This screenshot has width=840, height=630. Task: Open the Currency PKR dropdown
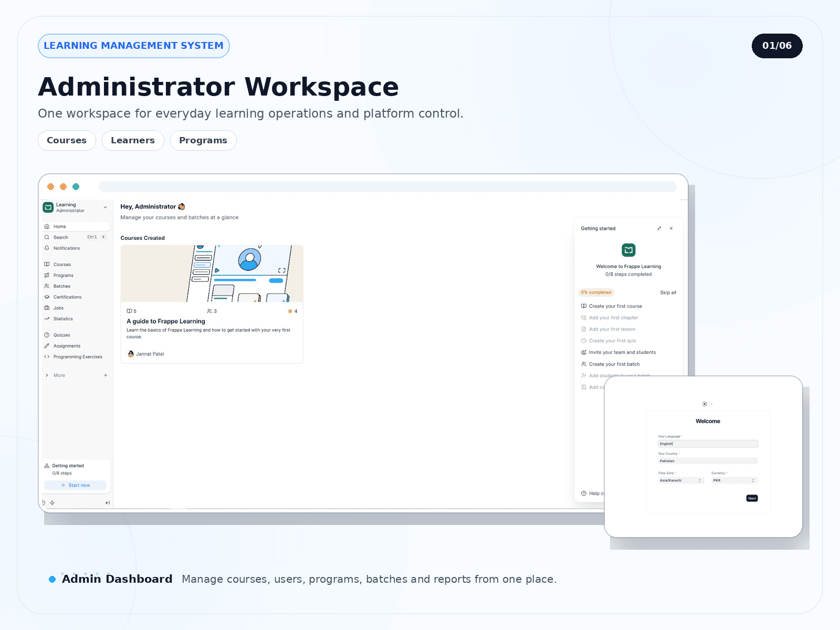tap(734, 480)
